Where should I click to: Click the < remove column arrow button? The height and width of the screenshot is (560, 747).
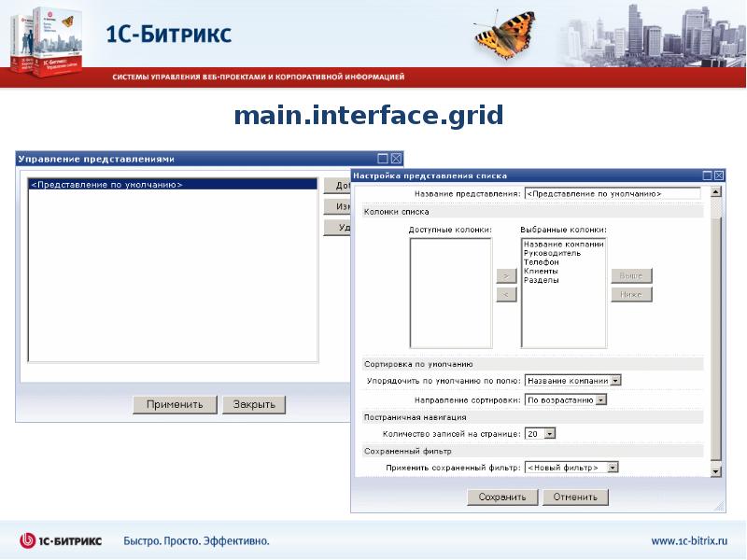(506, 295)
